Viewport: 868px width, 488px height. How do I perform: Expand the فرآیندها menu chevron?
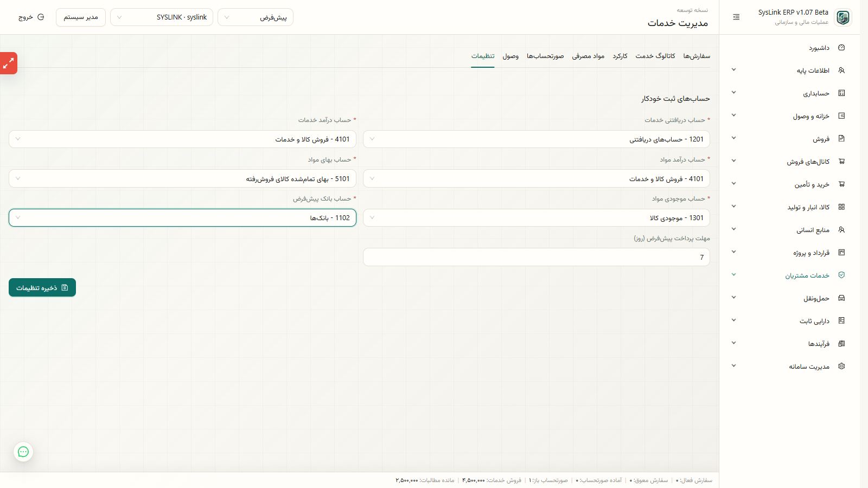tap(733, 343)
